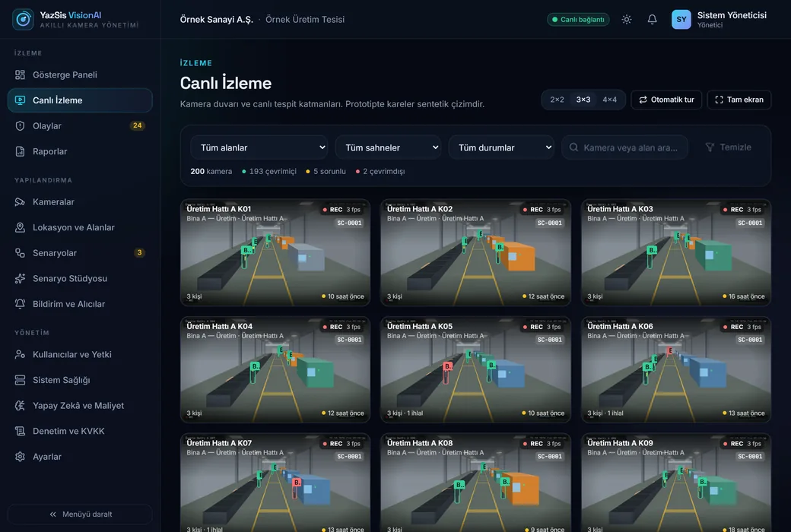Open the Tüm alanlar dropdown

pos(259,147)
